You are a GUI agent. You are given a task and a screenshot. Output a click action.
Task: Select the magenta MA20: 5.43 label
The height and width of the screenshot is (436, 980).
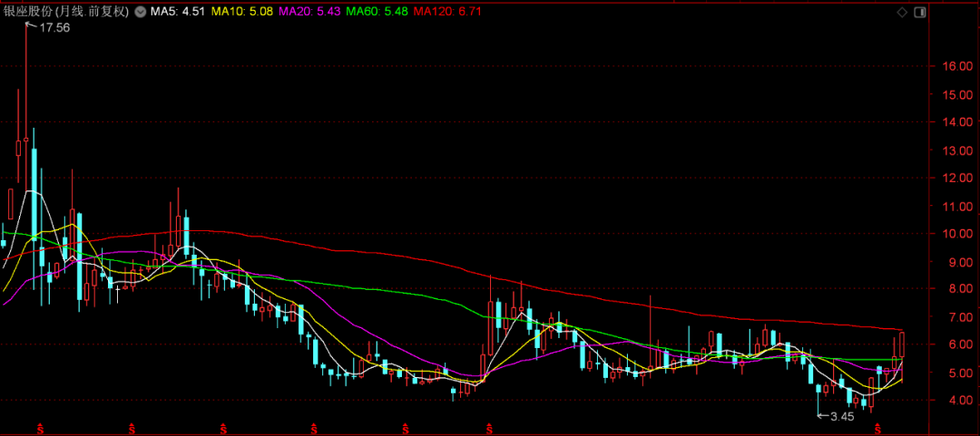click(309, 12)
